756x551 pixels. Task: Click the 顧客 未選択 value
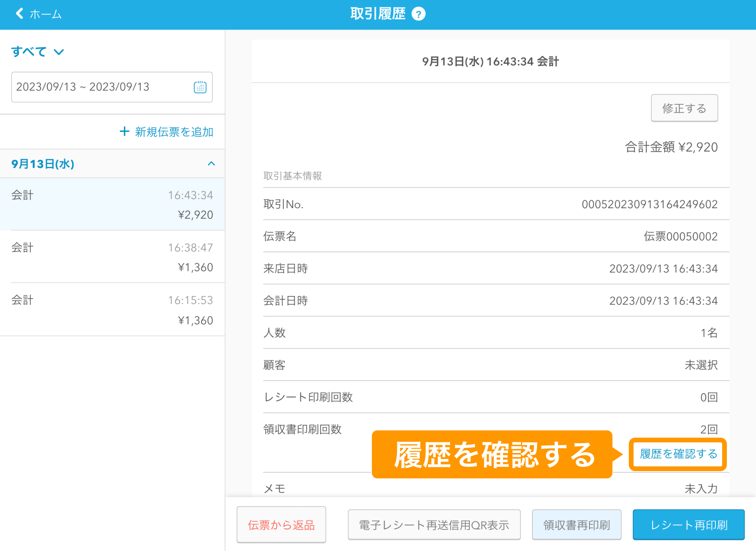701,365
